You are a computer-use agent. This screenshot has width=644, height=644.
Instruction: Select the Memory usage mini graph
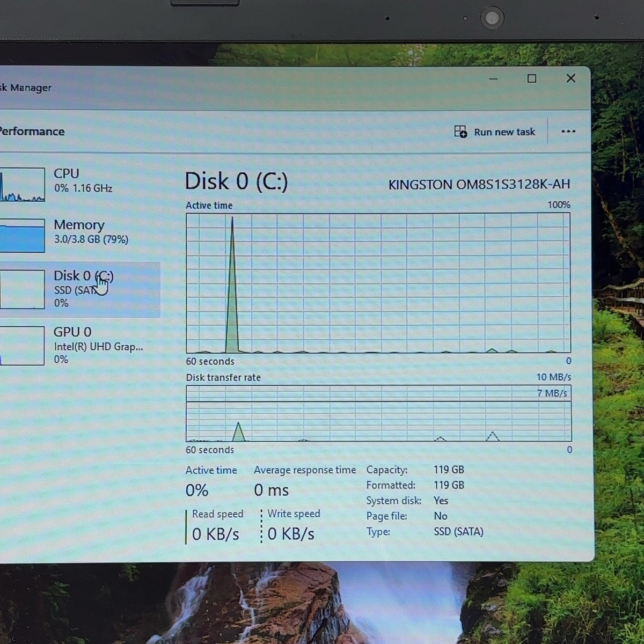[22, 236]
